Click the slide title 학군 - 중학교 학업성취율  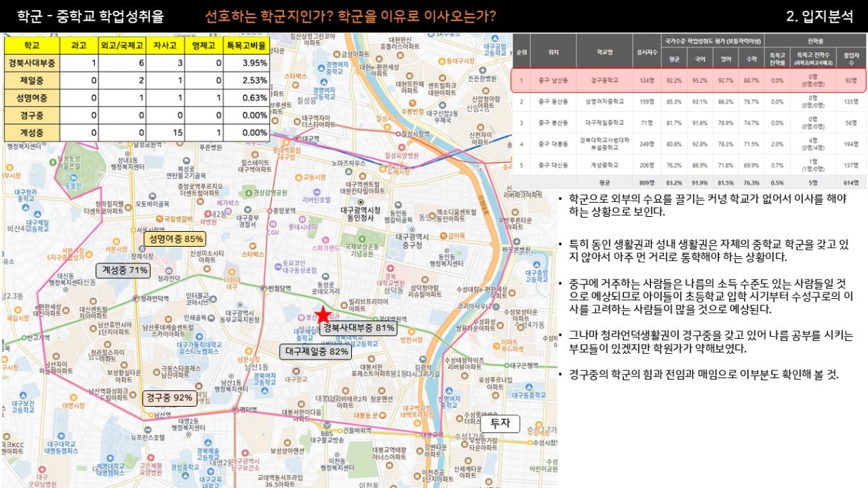tap(90, 16)
